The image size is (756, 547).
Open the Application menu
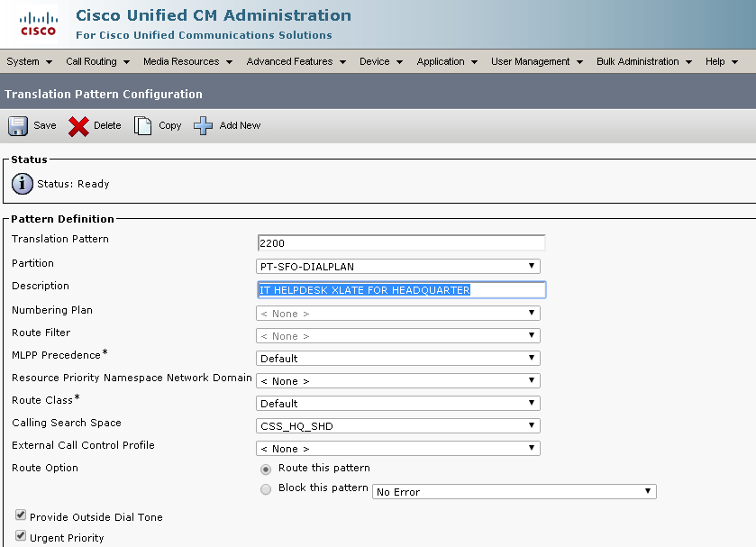(x=447, y=61)
